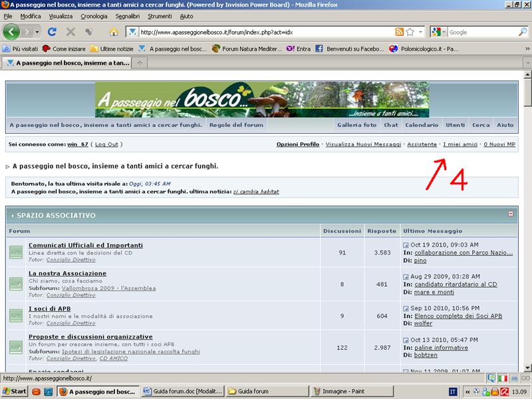Open the File menu
This screenshot has height=399, width=532.
point(8,16)
